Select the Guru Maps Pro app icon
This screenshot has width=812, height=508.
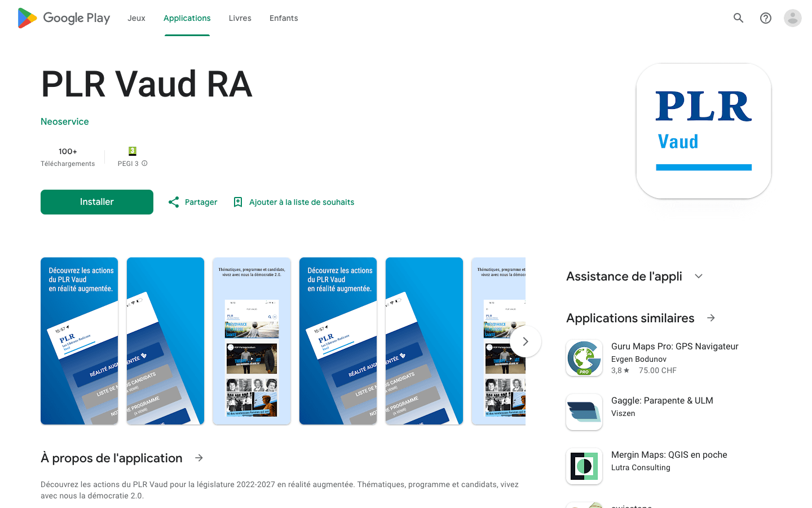(584, 357)
